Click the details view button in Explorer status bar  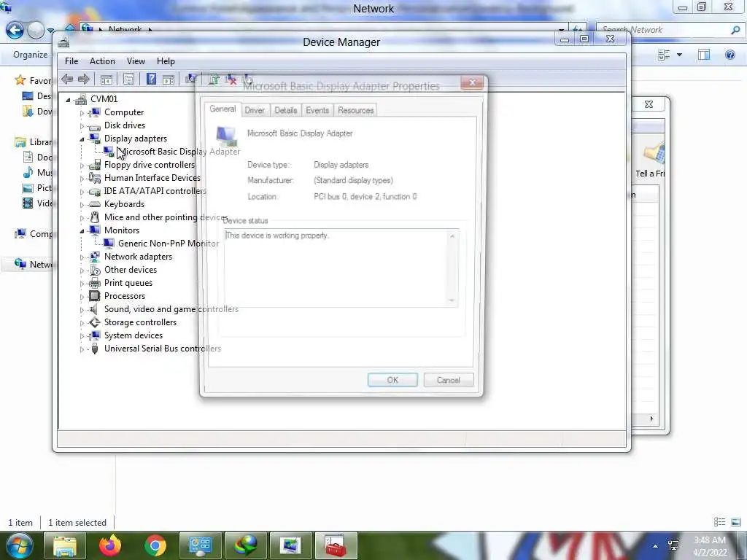[719, 522]
